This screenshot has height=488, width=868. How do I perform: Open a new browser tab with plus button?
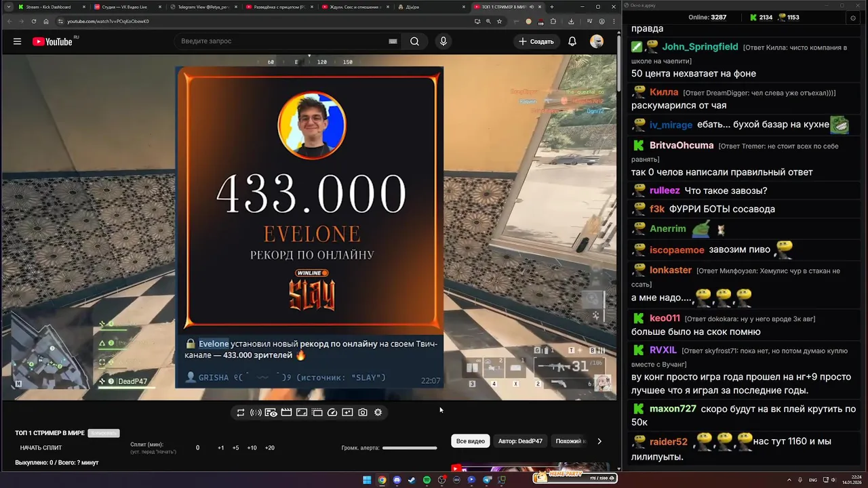[x=552, y=7]
